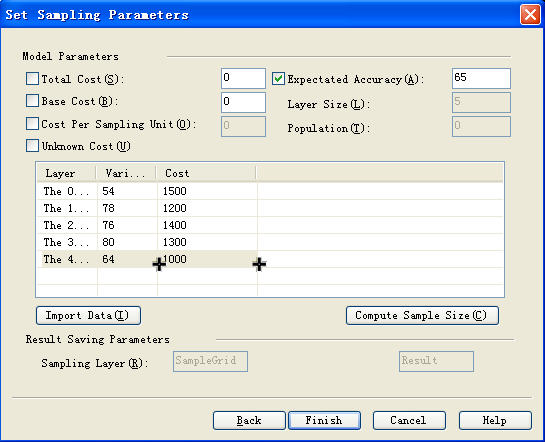Click the Cost column header
Viewport: 545px width, 442px height.
206,173
